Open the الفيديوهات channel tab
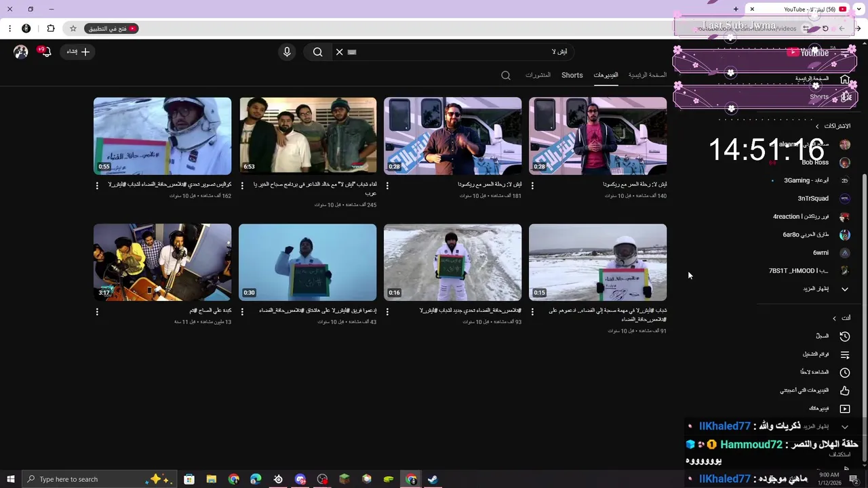This screenshot has width=868, height=488. point(606,75)
